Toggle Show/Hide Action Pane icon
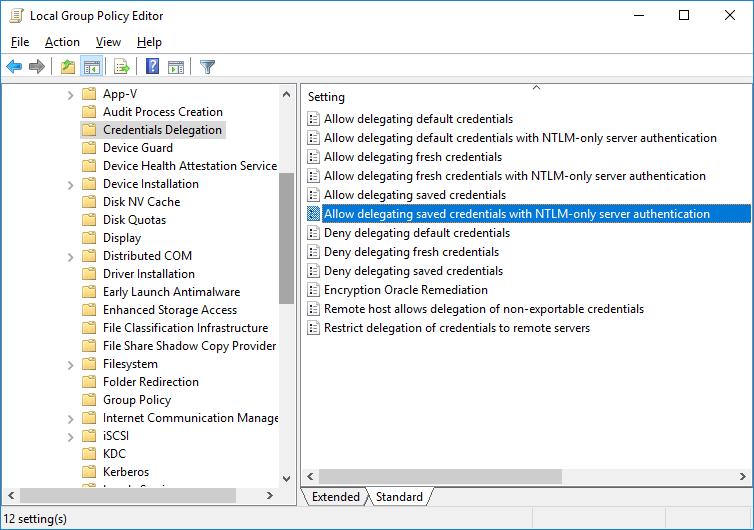The height and width of the screenshot is (530, 754). click(x=176, y=66)
